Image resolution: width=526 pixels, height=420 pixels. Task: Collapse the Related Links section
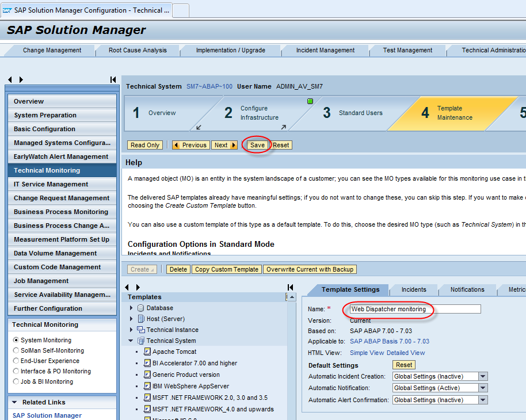(14, 402)
